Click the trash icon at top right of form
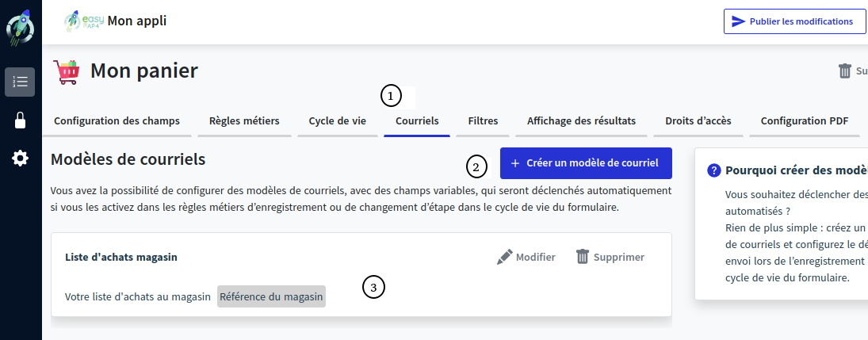868x340 pixels. click(x=845, y=71)
